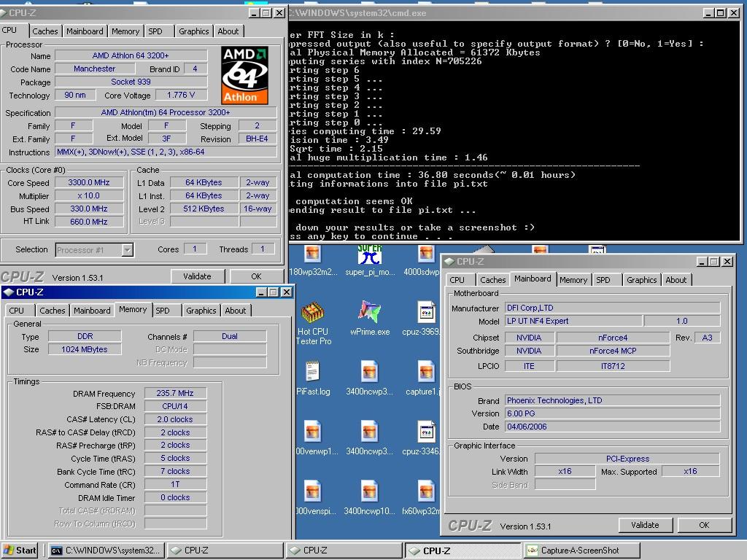Switch to cmd.exe taskbar button
The width and height of the screenshot is (747, 560).
click(107, 551)
